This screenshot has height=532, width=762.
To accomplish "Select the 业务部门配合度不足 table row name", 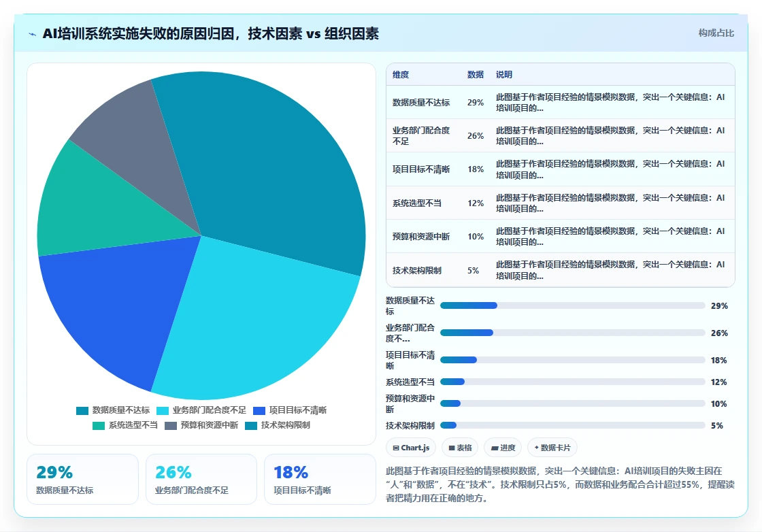I will coord(421,135).
